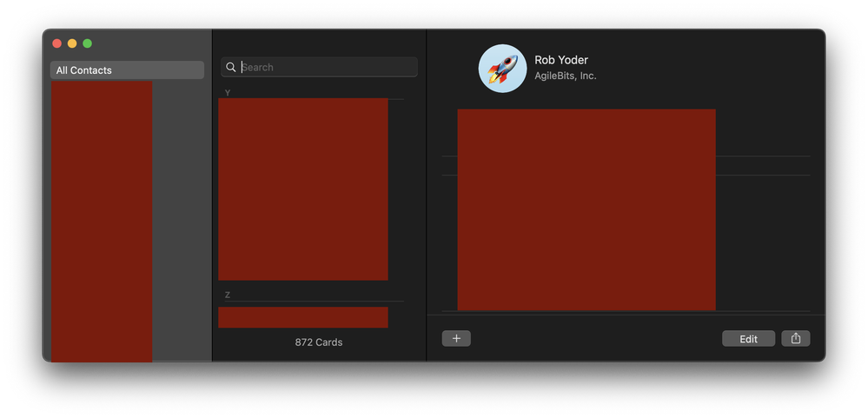Click blank sidebar area beside group list

tap(182, 217)
